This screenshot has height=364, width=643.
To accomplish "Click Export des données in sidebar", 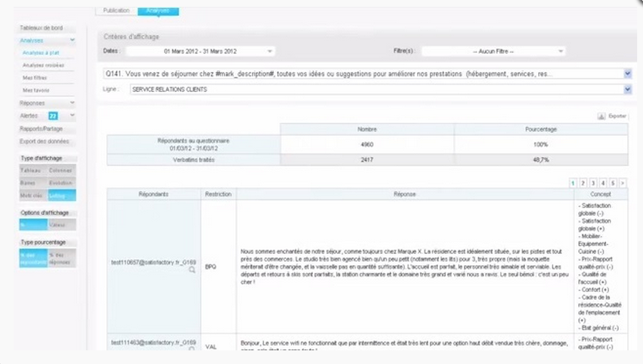I will (44, 142).
